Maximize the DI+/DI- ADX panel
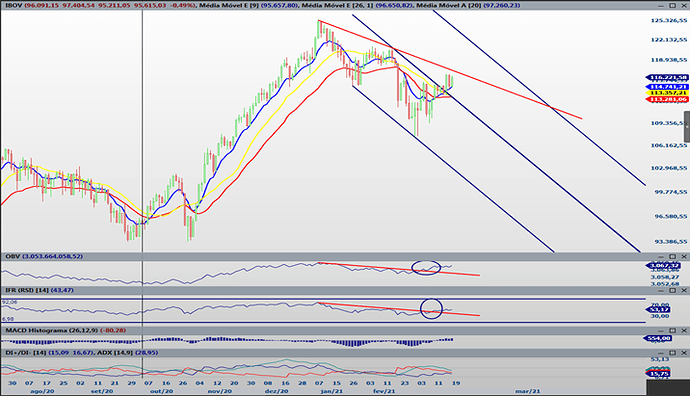The height and width of the screenshot is (396, 690). click(672, 353)
